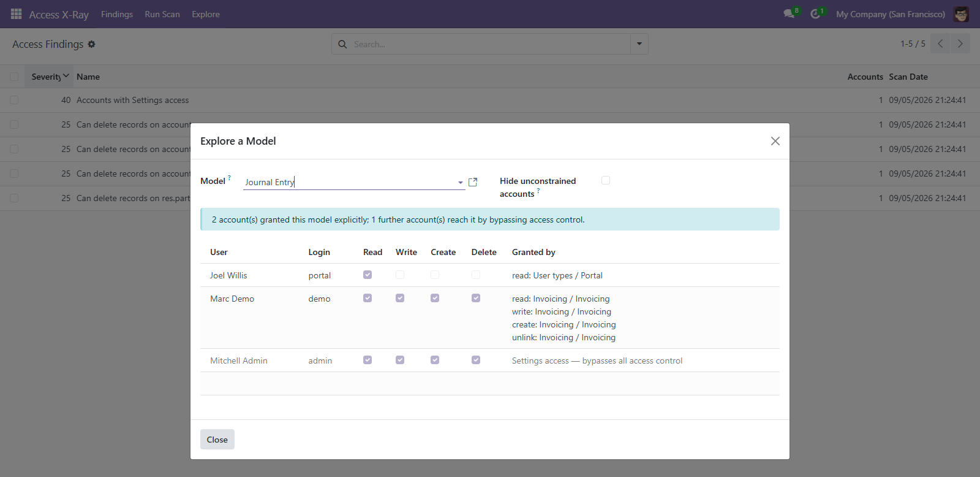Open the search options dropdown toggle
This screenshot has width=980, height=477.
click(x=639, y=44)
